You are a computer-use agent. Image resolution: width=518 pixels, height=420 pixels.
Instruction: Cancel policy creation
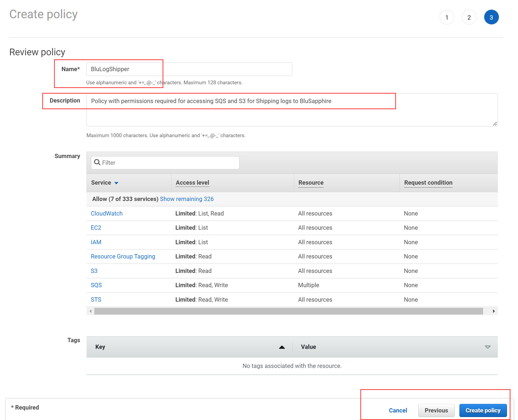[398, 410]
